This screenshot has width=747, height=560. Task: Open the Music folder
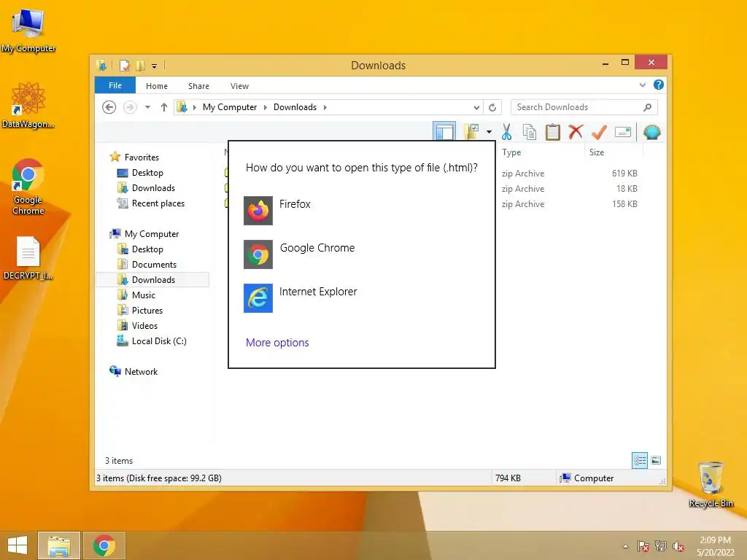pos(144,295)
